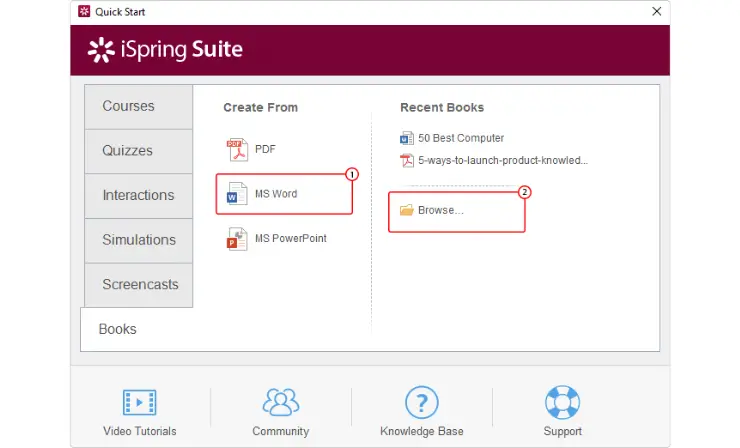Choose the MS PowerPoint text label
The width and height of the screenshot is (740, 448).
[291, 238]
